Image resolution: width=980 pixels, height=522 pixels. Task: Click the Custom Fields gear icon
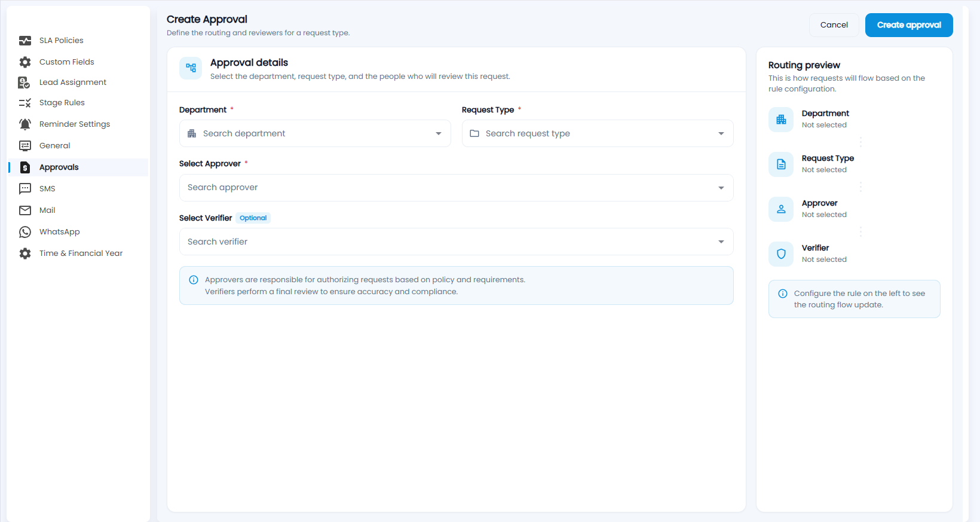25,62
